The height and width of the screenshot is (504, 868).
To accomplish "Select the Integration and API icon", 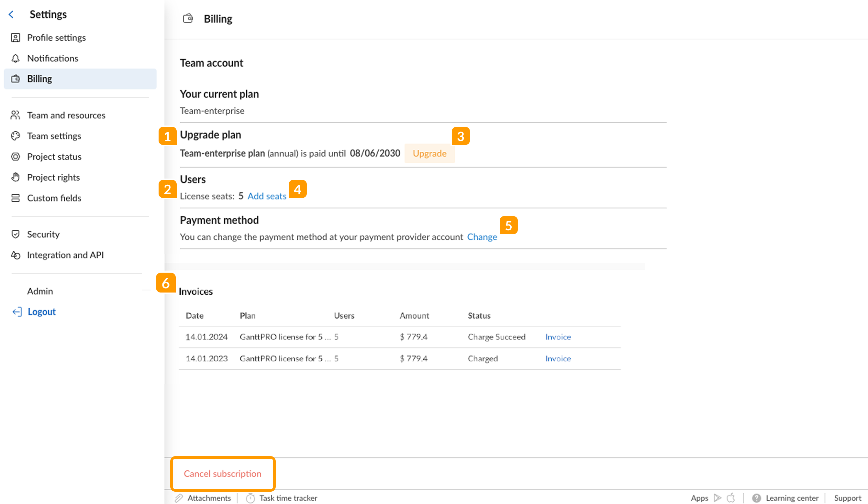I will pyautogui.click(x=16, y=255).
